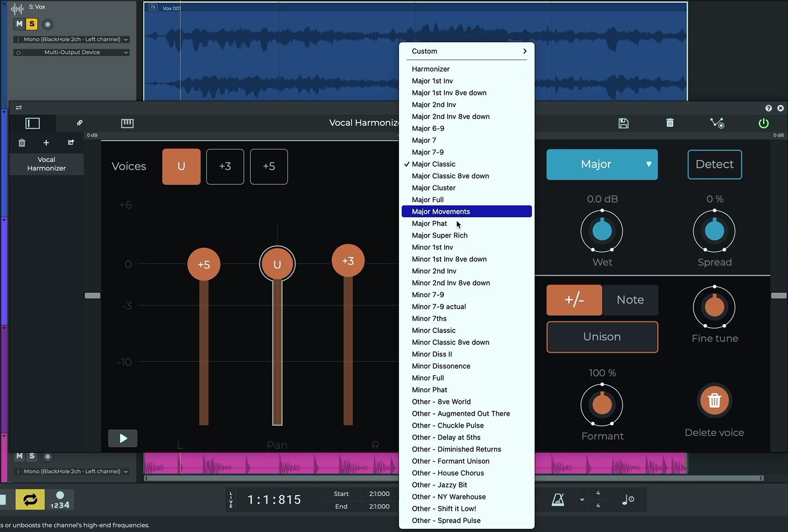Play the harmonizer preview
The width and height of the screenshot is (788, 532).
coord(123,438)
